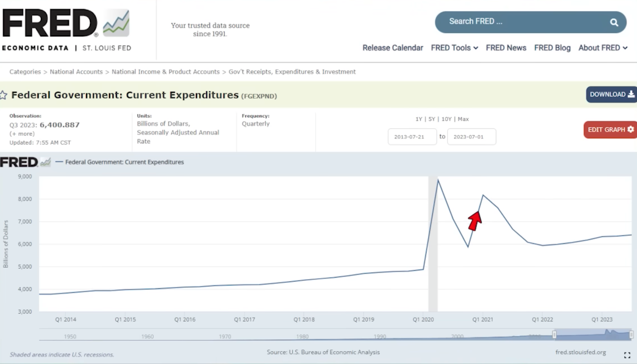
Task: Click the start date field 2013-07-21
Action: [412, 137]
